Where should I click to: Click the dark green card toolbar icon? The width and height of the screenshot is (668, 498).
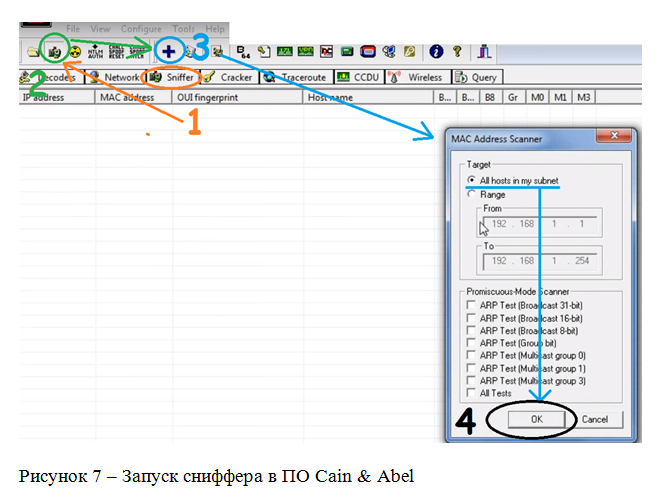click(347, 52)
